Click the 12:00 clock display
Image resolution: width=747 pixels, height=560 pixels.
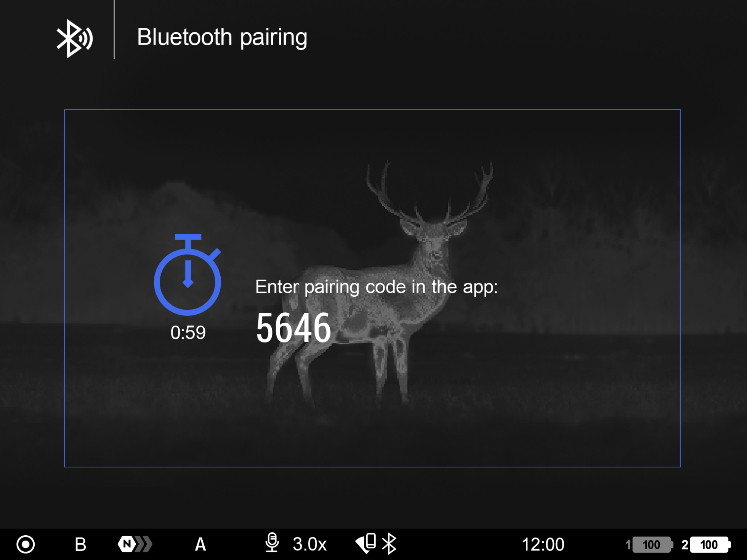543,544
